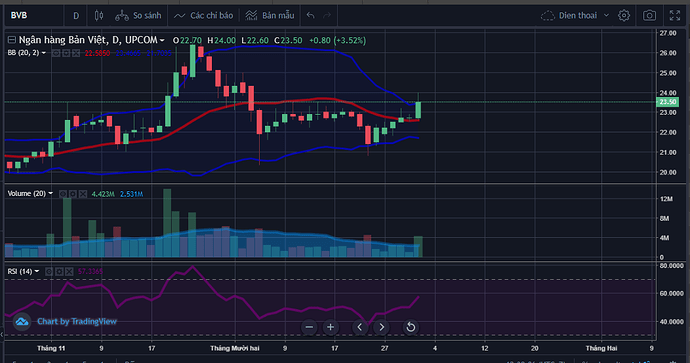This screenshot has width=690, height=363.
Task: Click the RSI value 57.3365
Action: [90, 271]
